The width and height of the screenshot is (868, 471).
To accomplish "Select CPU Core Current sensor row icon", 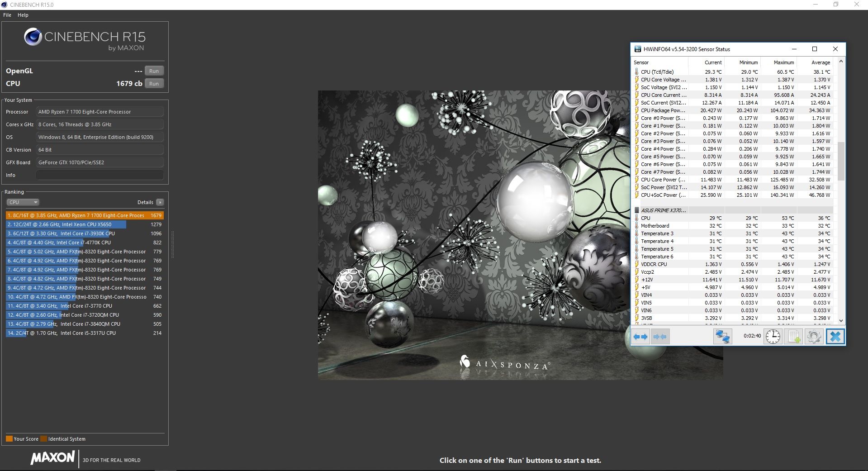I will click(x=637, y=95).
